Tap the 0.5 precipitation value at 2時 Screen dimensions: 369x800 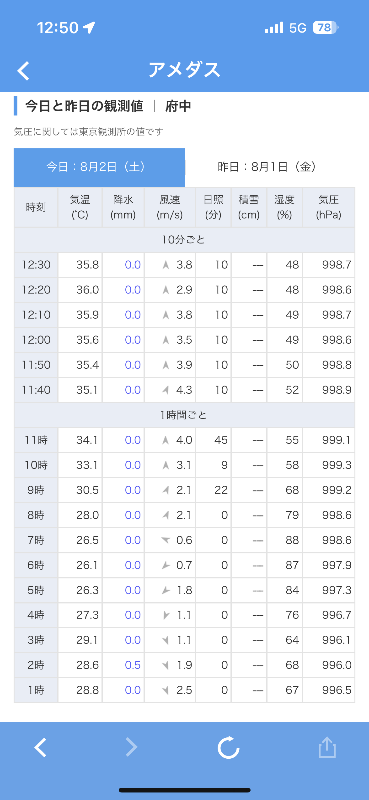point(133,665)
